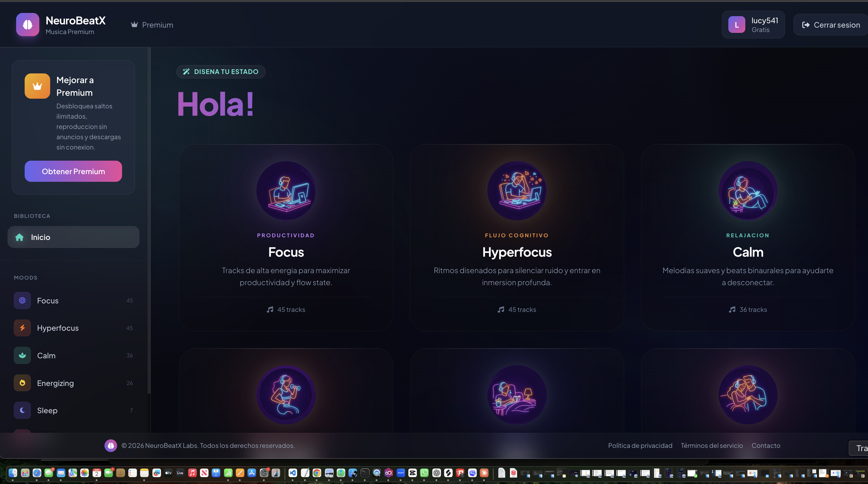
Task: Click the Calm leaf icon in Moods
Action: tap(22, 355)
